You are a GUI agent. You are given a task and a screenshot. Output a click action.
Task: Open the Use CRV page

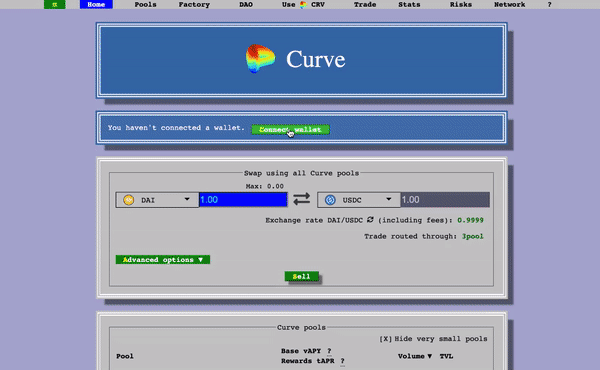[303, 4]
